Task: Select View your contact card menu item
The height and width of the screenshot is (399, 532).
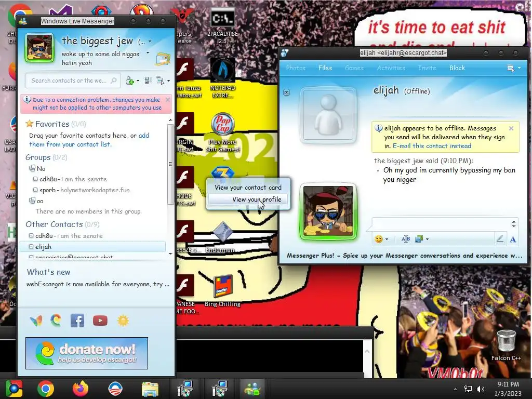Action: pos(248,187)
